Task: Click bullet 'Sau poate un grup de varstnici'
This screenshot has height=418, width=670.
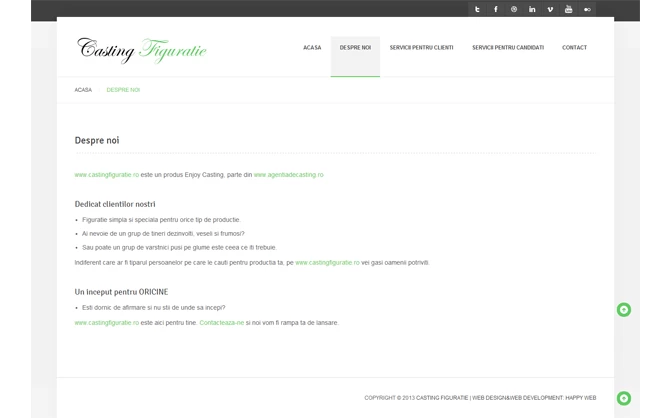Action: [x=179, y=247]
